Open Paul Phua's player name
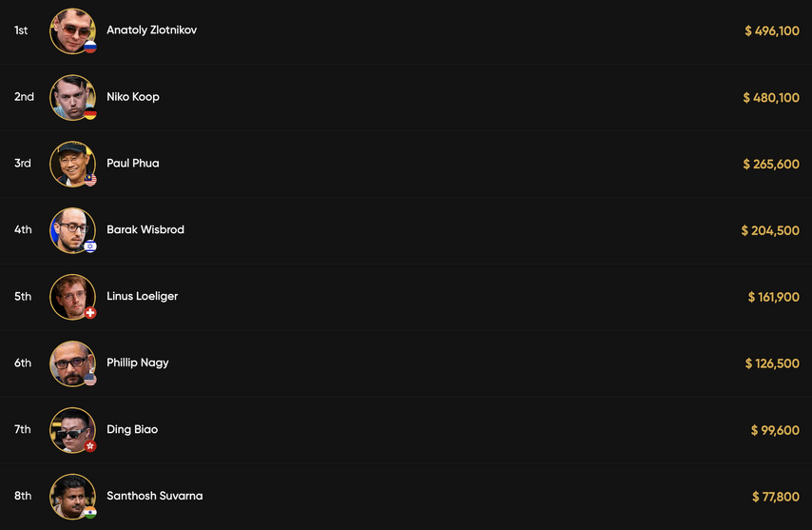Screen dimensions: 812x530 [x=133, y=164]
